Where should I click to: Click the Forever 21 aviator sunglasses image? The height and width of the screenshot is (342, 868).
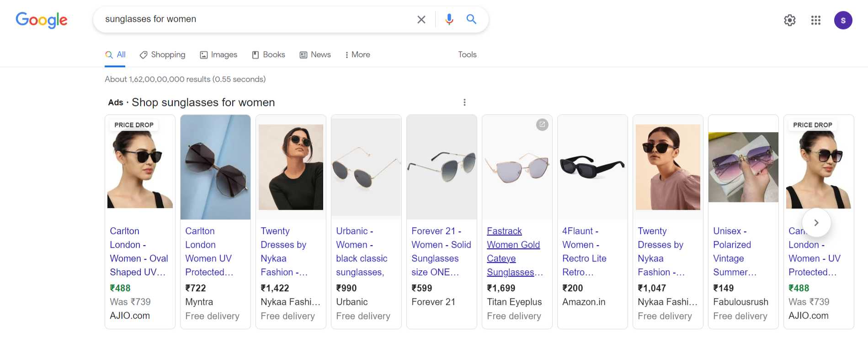coord(442,167)
